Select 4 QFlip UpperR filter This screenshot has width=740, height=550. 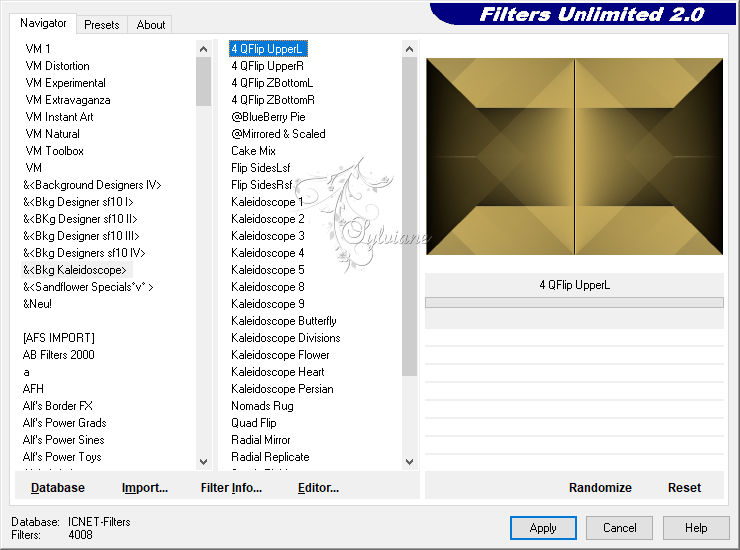click(268, 66)
